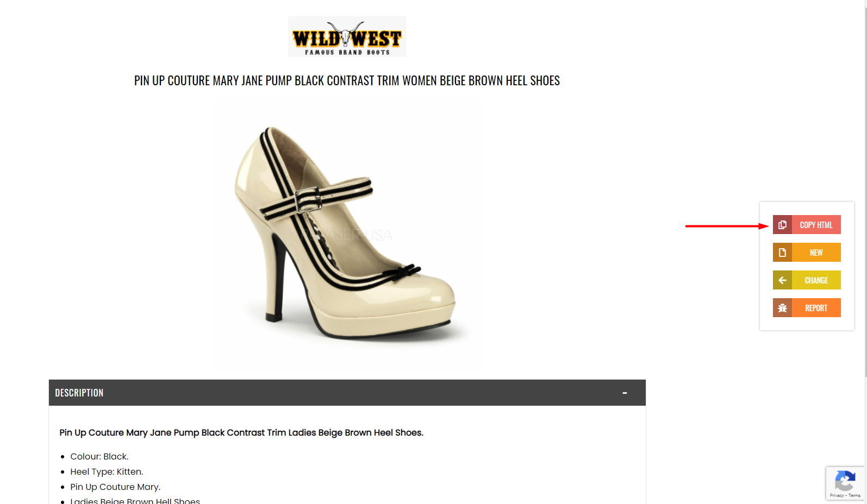This screenshot has width=867, height=504.
Task: Click the reCAPTCHA badge logo
Action: (x=845, y=481)
